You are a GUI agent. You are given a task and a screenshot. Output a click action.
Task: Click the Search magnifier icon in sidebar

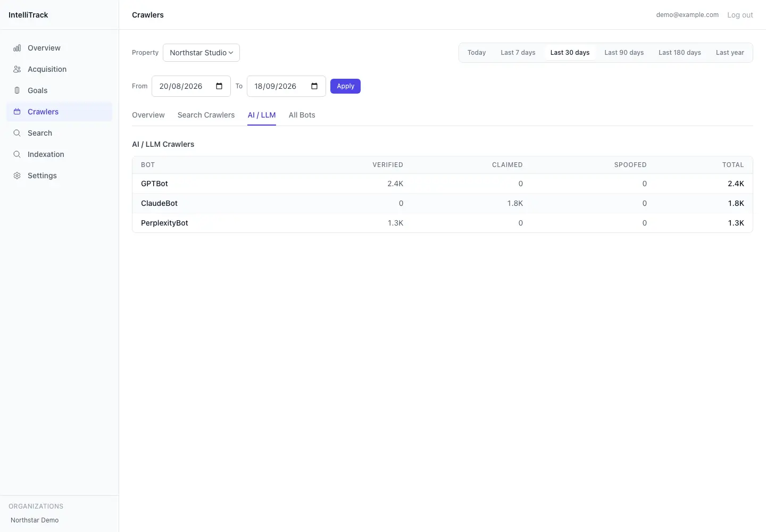[x=17, y=133]
